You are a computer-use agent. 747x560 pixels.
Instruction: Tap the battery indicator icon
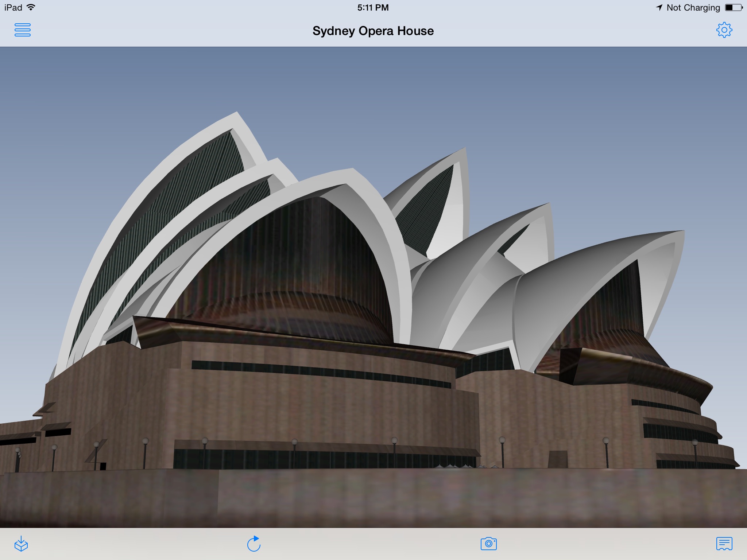tap(734, 7)
